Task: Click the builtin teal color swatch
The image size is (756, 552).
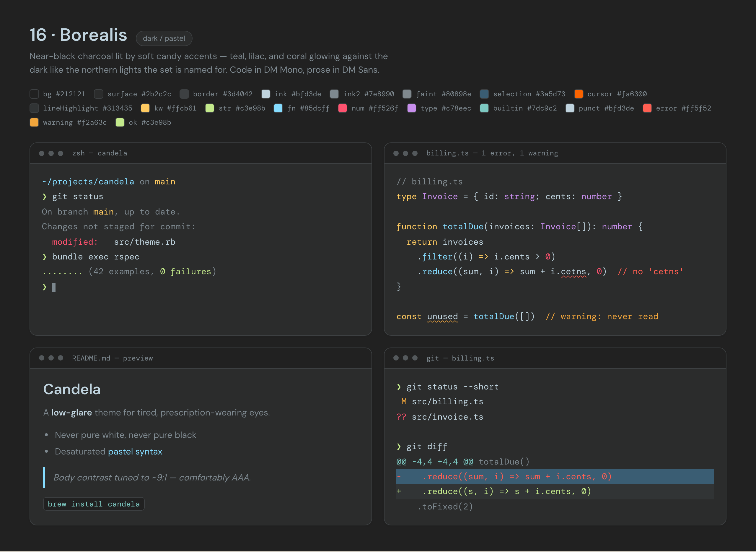Action: [x=484, y=108]
